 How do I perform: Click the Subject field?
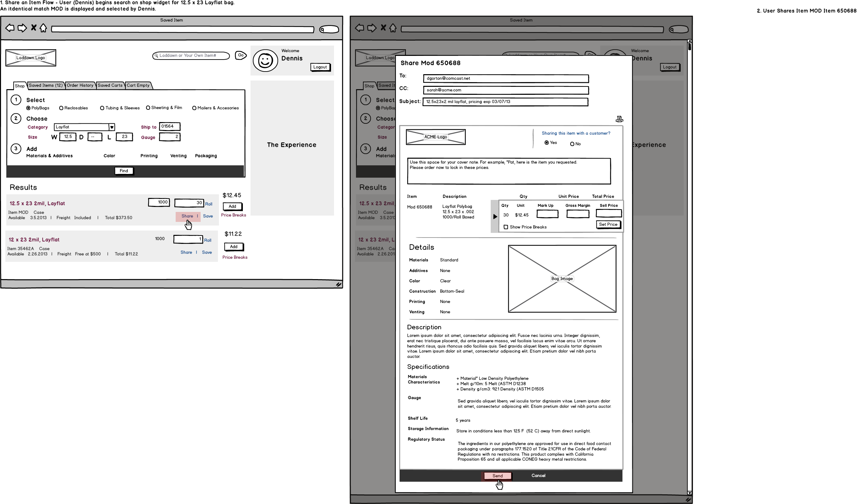pyautogui.click(x=505, y=102)
